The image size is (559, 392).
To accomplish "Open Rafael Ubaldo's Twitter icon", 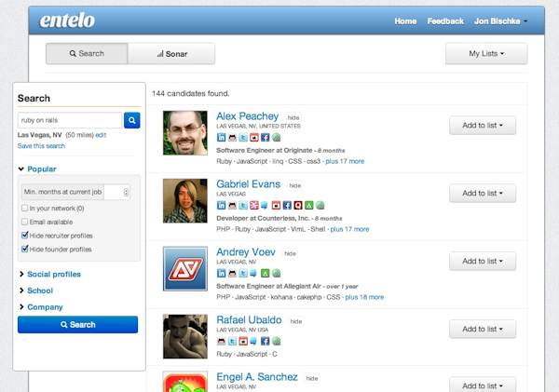I will coord(232,342).
